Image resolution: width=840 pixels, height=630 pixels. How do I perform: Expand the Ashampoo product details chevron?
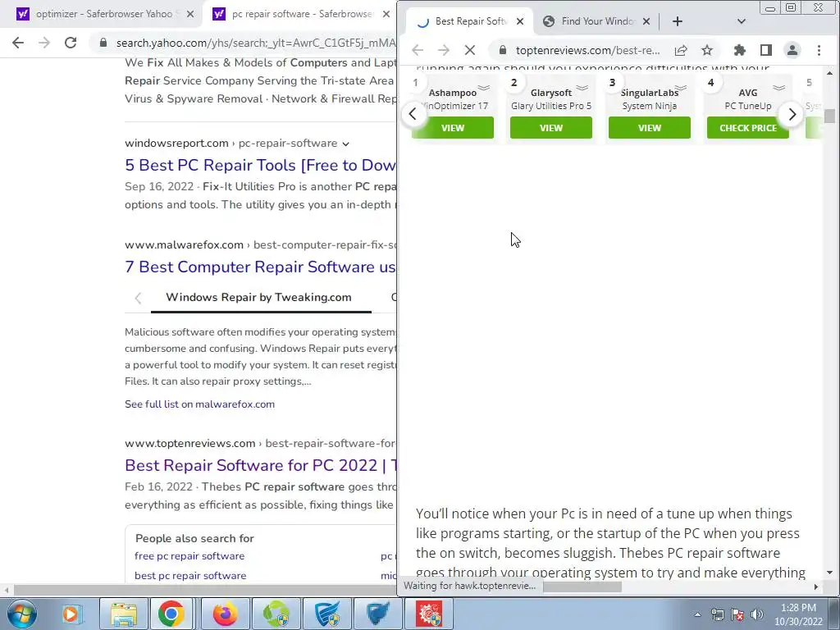point(484,87)
